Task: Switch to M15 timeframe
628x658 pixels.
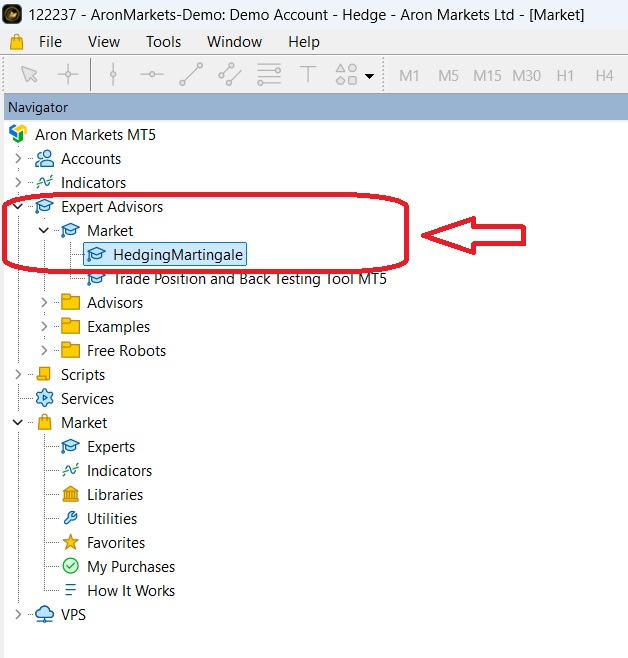Action: (487, 75)
